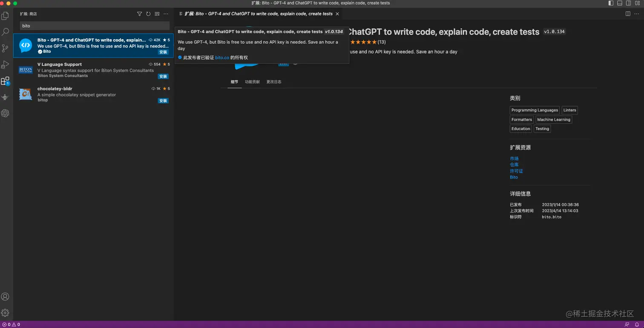Click the last release date 2023/4/14 13:14:03

(x=560, y=211)
